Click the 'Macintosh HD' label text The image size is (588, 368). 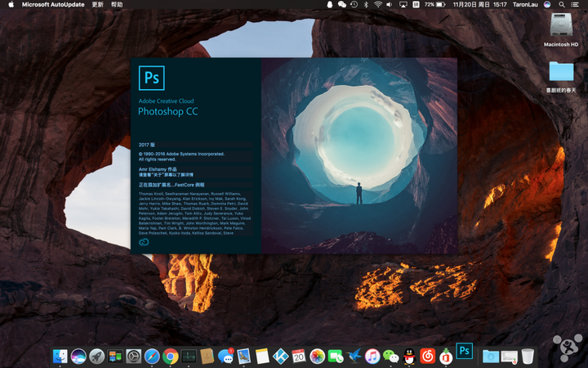(561, 44)
